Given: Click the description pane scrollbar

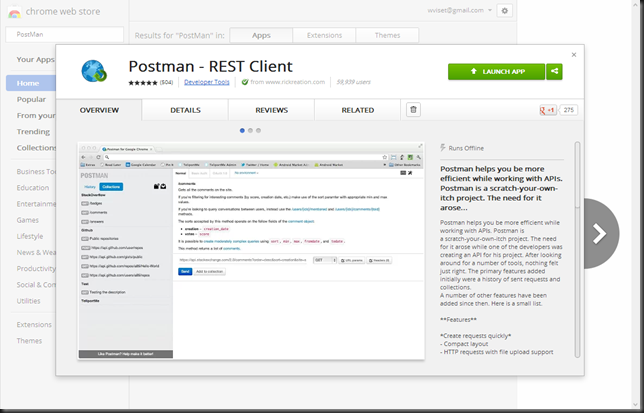Looking at the screenshot, I should point(577,250).
